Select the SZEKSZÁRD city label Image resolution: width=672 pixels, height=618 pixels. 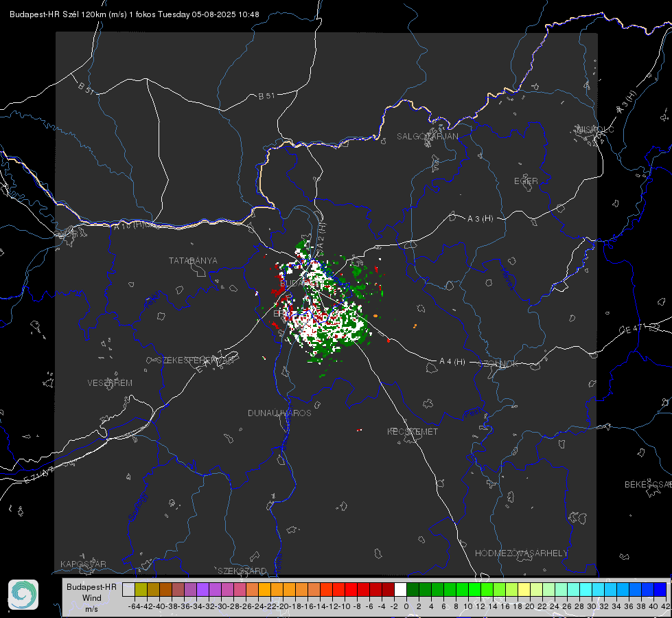pyautogui.click(x=242, y=571)
